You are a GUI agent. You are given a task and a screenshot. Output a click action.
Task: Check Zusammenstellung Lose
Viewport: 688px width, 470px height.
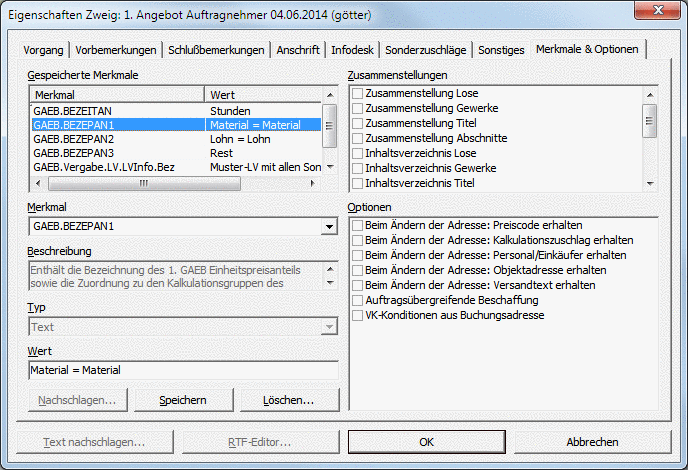coord(358,93)
